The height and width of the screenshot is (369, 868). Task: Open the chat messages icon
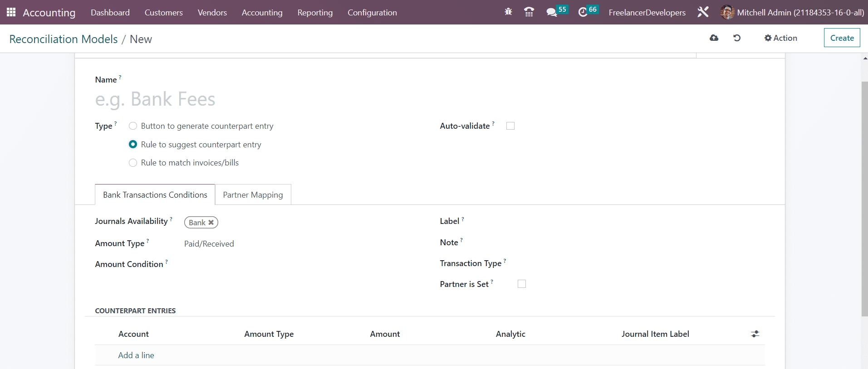[x=552, y=12]
